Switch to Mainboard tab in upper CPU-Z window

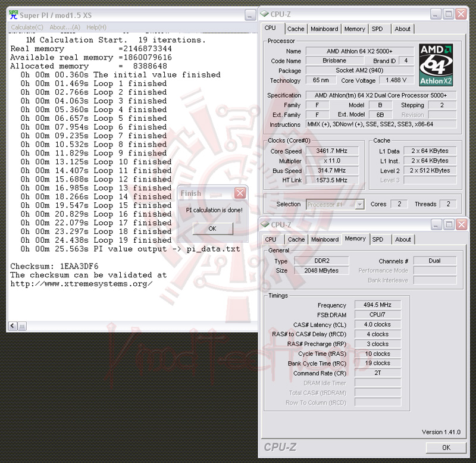coord(324,29)
